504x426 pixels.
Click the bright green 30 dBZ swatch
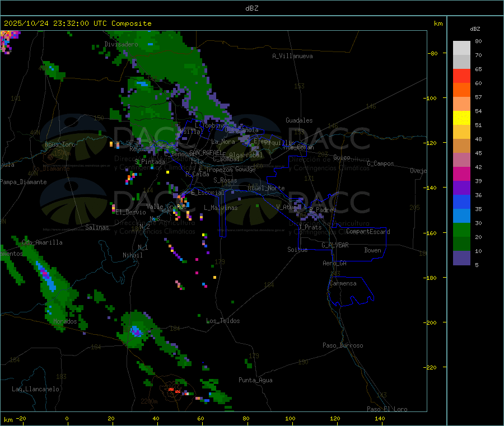point(461,230)
